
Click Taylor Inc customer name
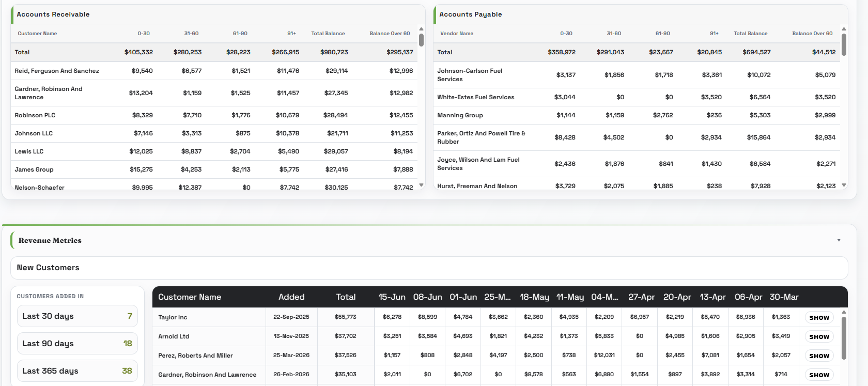tap(173, 317)
